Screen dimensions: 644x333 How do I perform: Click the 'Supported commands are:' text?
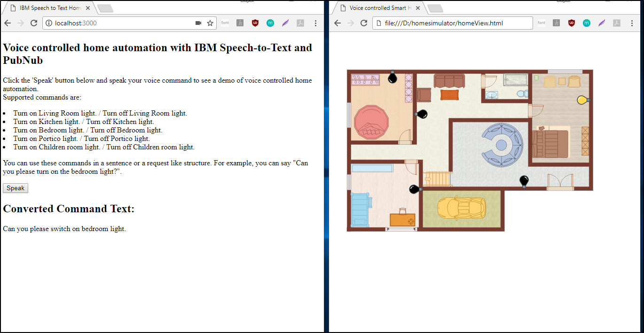(x=42, y=97)
